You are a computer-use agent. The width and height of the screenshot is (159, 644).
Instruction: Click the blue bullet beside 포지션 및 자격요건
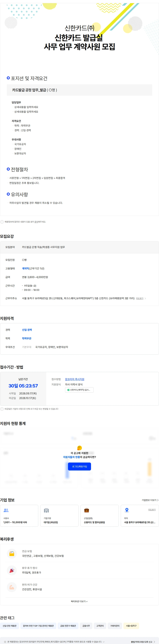[8, 78]
